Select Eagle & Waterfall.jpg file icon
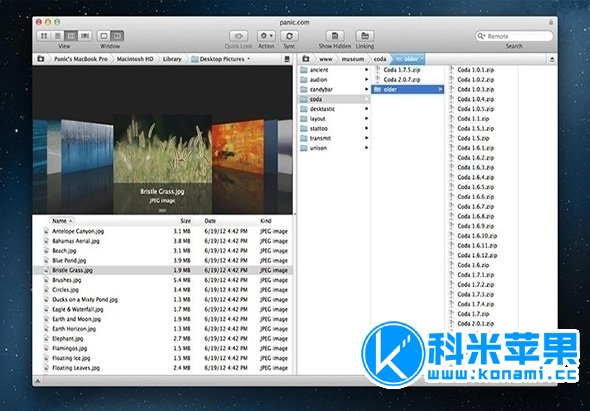The width and height of the screenshot is (590, 411). click(x=46, y=309)
